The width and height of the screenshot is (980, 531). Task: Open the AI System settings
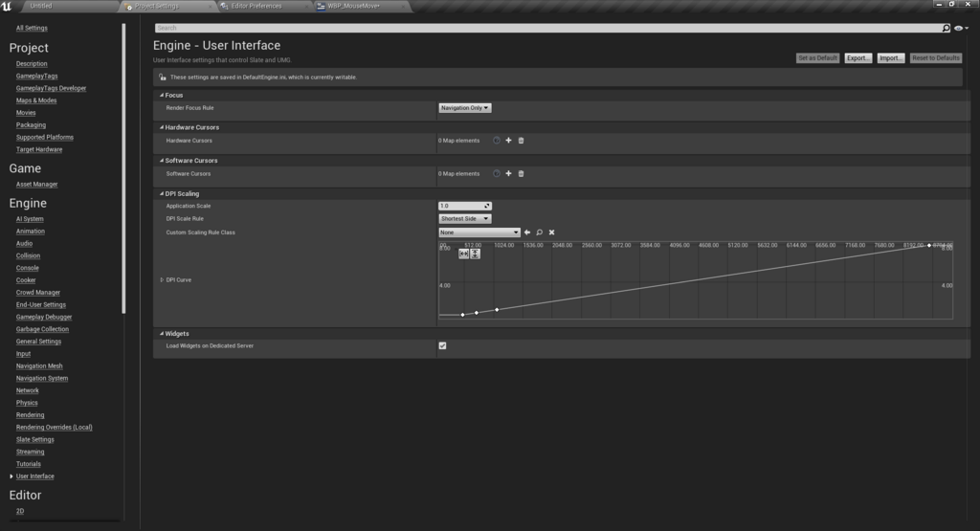tap(30, 219)
